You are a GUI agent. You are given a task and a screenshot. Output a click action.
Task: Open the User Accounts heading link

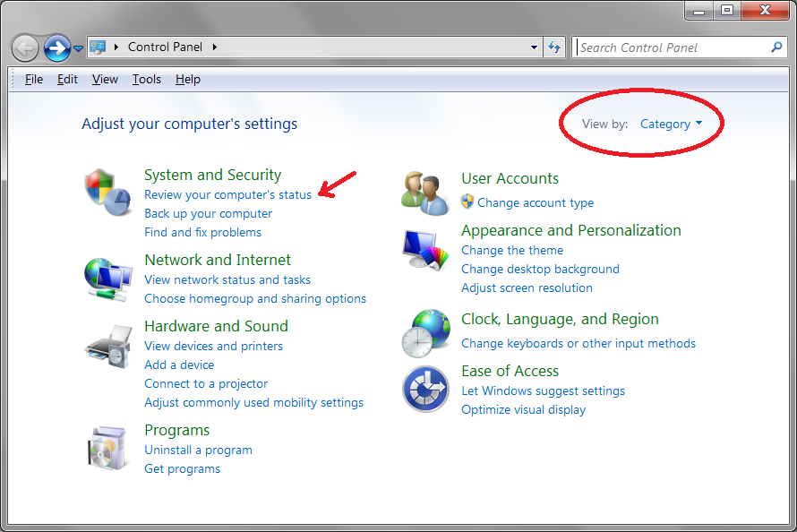[x=510, y=178]
